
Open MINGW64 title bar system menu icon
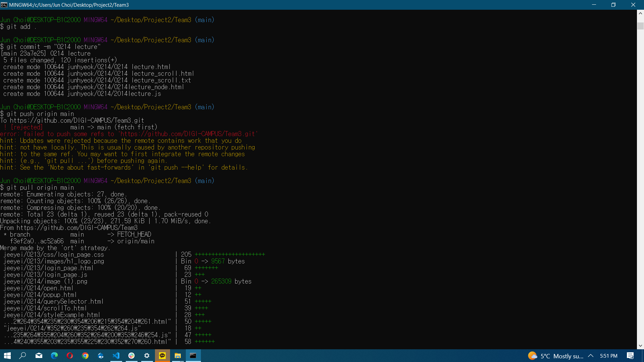tap(4, 5)
